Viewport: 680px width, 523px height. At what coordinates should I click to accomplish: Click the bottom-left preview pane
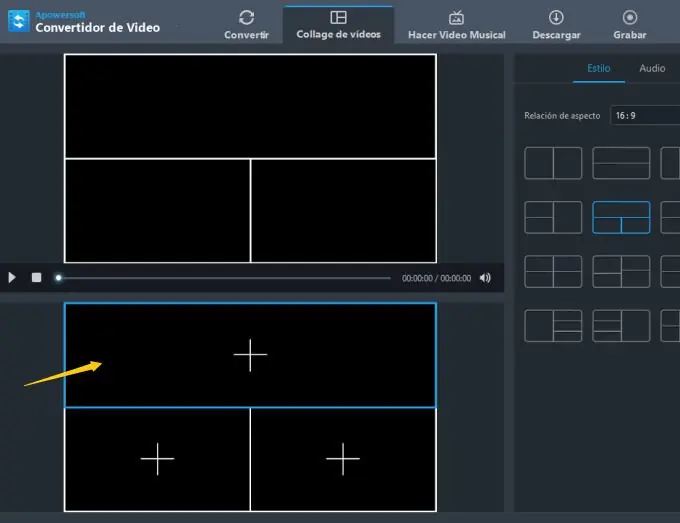tap(157, 211)
